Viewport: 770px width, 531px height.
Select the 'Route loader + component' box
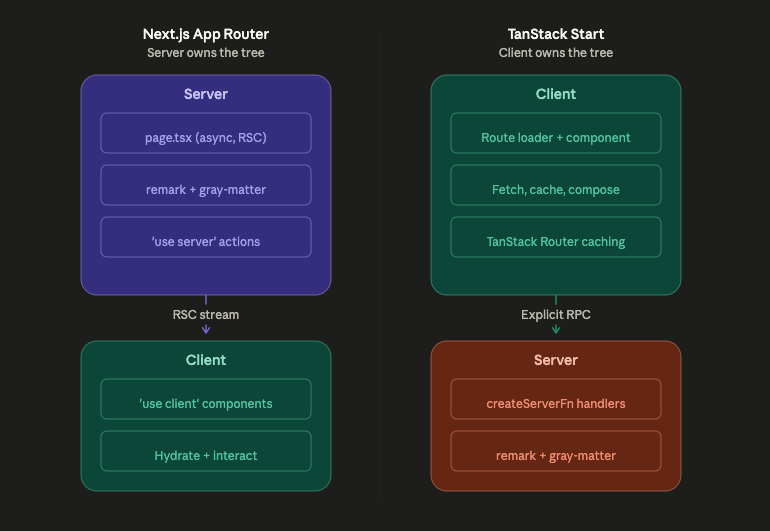555,133
